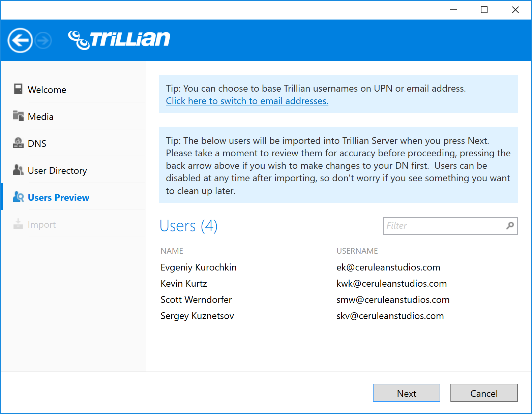Click the back arrow icon in header

[20, 40]
